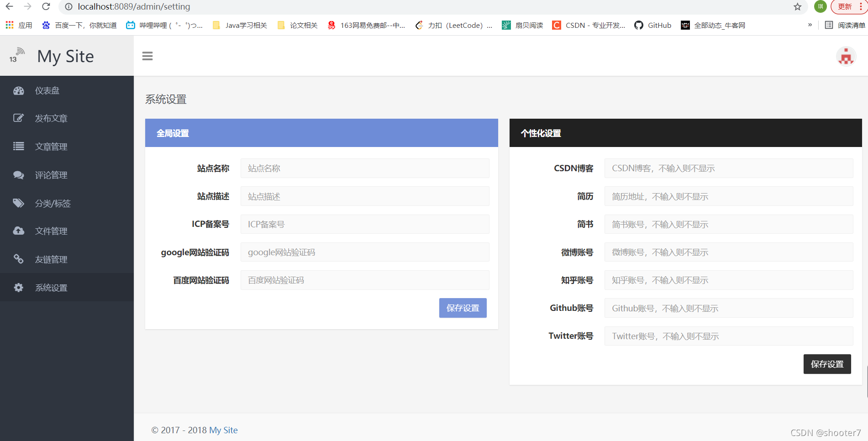
Task: Focus the 微博账号 input field
Action: 729,252
